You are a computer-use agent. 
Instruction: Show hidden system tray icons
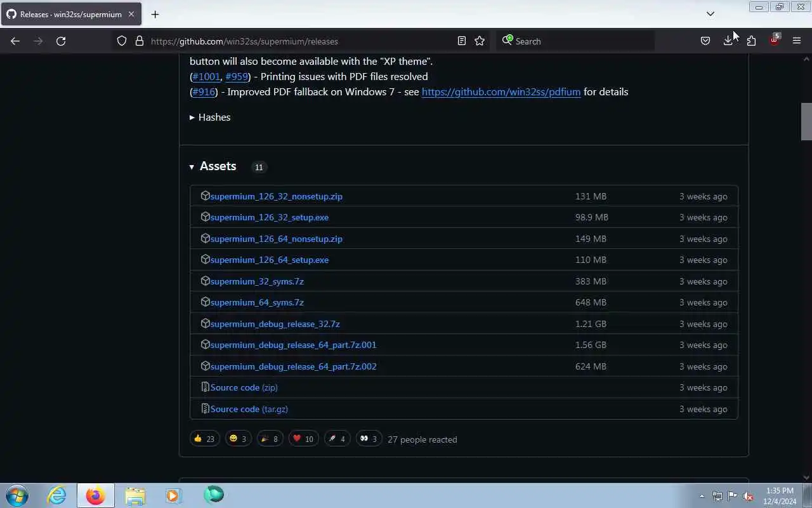point(702,496)
